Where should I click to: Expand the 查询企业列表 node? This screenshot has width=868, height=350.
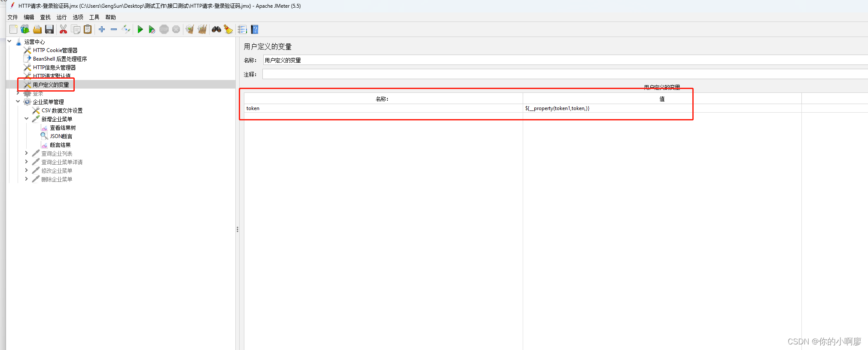(x=27, y=153)
